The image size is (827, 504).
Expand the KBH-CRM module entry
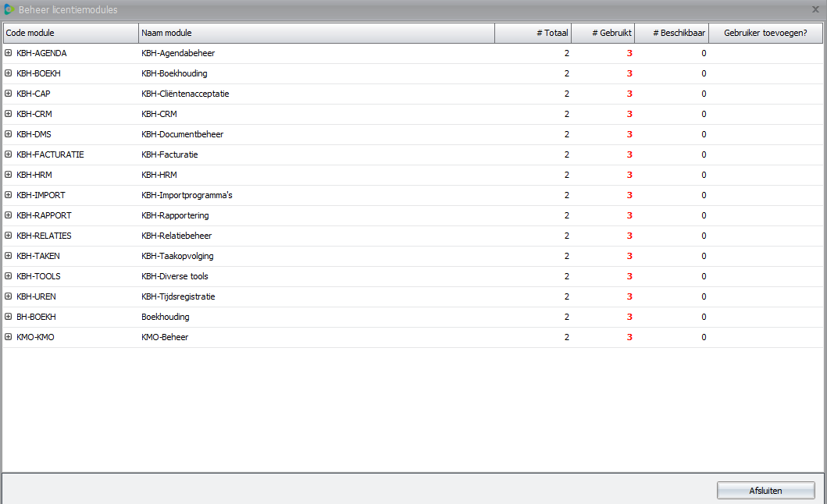click(x=9, y=114)
